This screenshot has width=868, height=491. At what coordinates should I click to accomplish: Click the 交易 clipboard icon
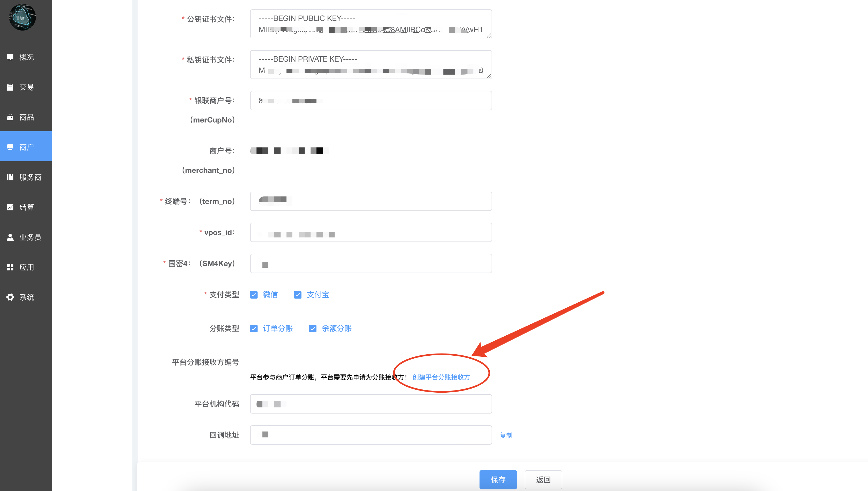pos(10,87)
